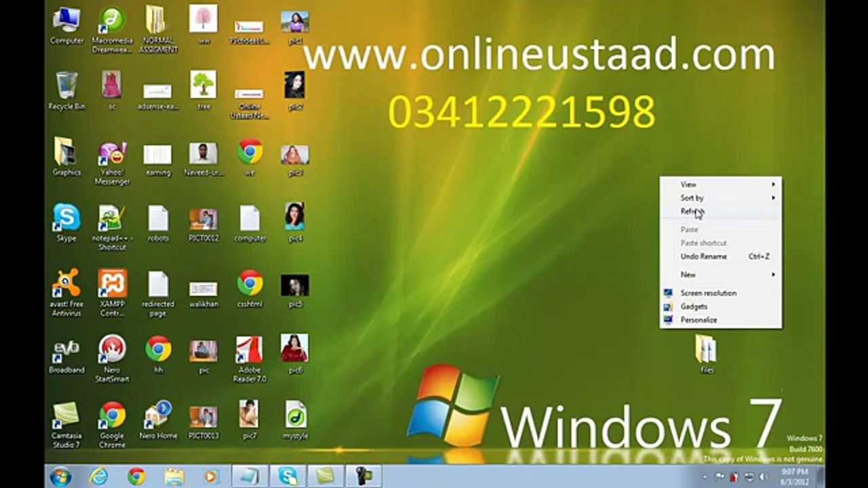Select the Chrome file named csshtml

pos(250,288)
